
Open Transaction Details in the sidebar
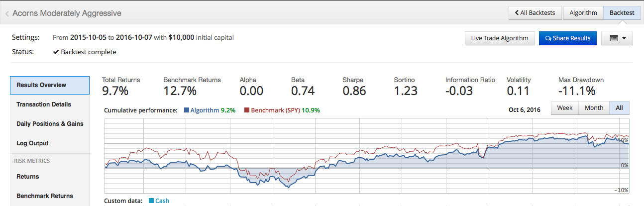pos(44,104)
